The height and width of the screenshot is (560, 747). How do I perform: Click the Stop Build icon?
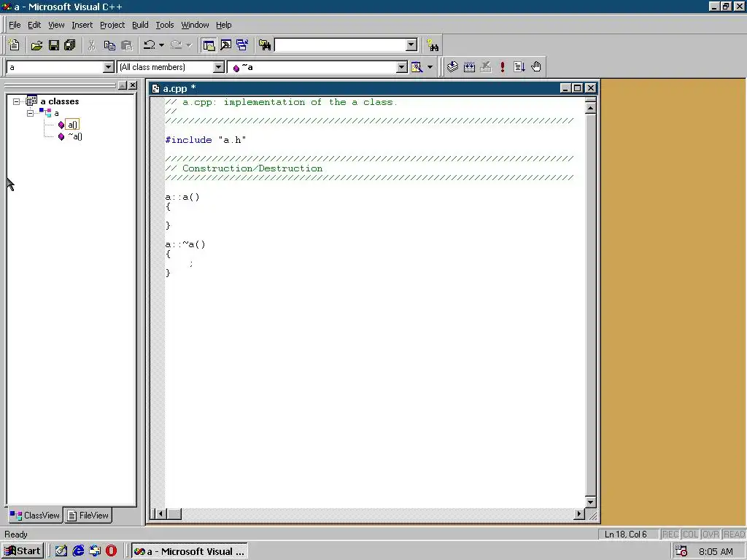click(486, 67)
